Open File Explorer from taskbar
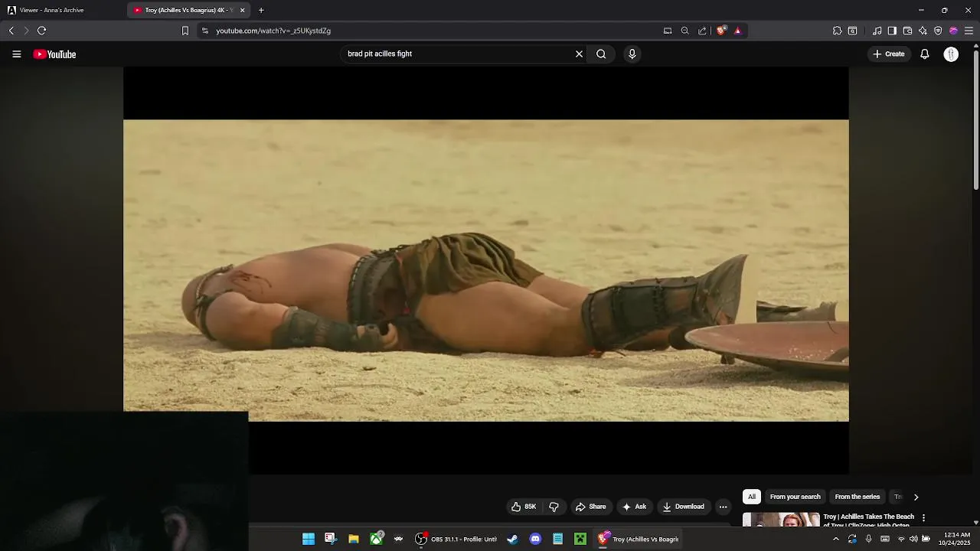980x551 pixels. pyautogui.click(x=354, y=539)
